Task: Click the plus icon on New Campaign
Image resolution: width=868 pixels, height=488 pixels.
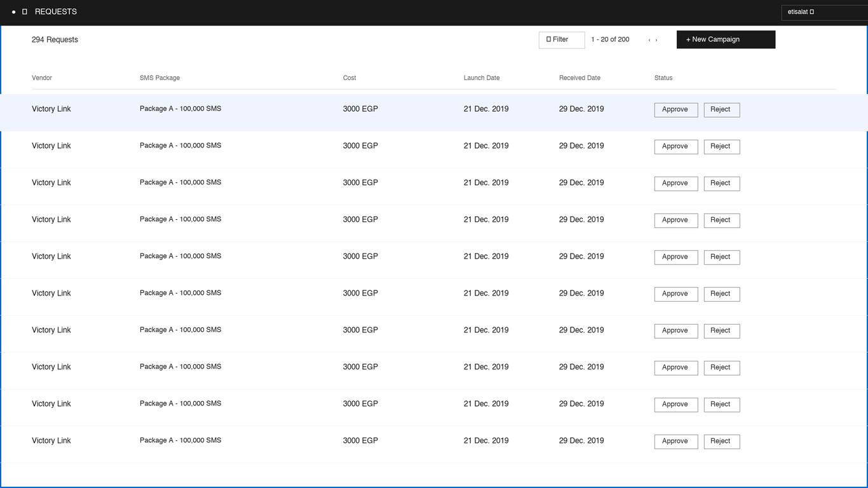Action: click(689, 39)
